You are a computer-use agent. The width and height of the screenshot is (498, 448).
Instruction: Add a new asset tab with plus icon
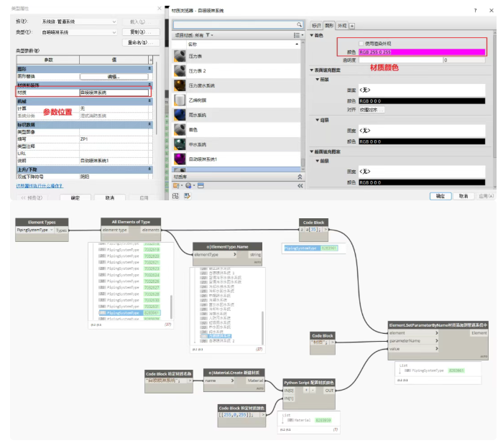pyautogui.click(x=352, y=26)
